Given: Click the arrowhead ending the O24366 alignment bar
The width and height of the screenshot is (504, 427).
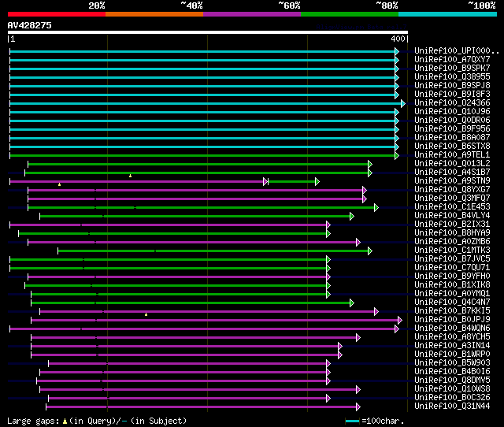Looking at the screenshot, I should pos(403,103).
